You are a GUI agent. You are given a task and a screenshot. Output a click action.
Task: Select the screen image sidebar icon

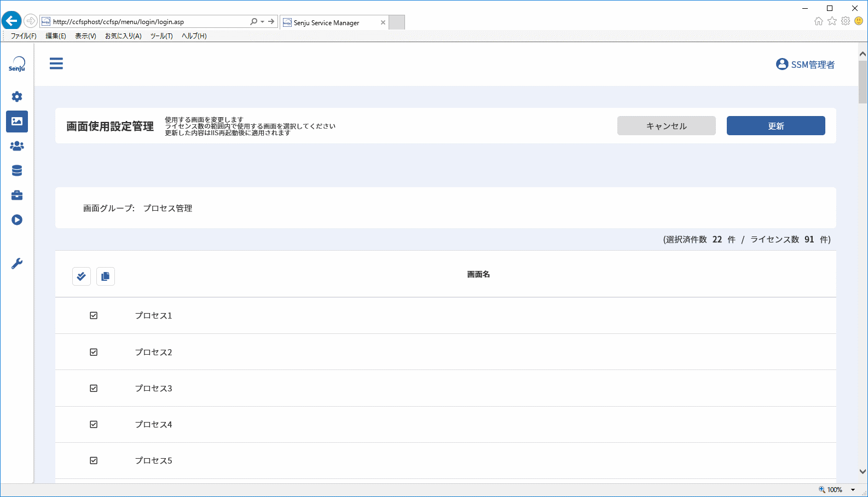coord(17,122)
